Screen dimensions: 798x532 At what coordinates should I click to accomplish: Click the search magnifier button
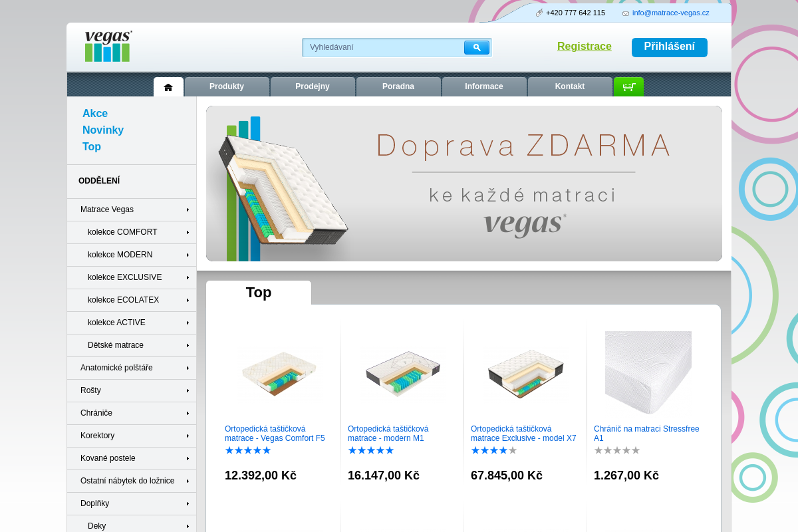(x=476, y=48)
